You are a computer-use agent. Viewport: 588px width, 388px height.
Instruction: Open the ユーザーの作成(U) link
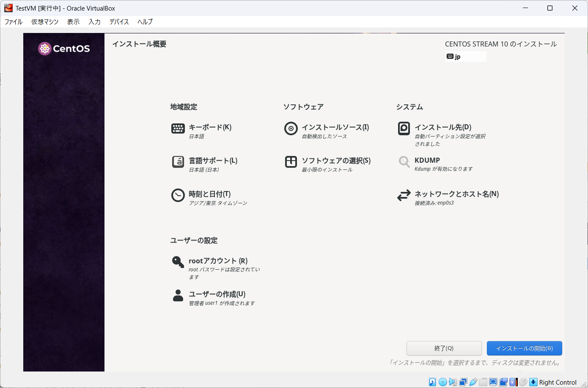[x=217, y=294]
